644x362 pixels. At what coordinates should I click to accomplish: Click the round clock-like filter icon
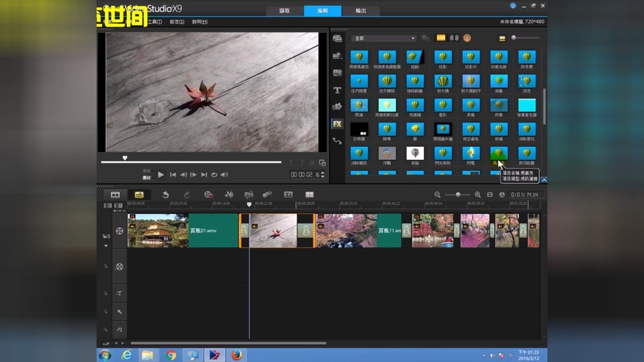467,38
